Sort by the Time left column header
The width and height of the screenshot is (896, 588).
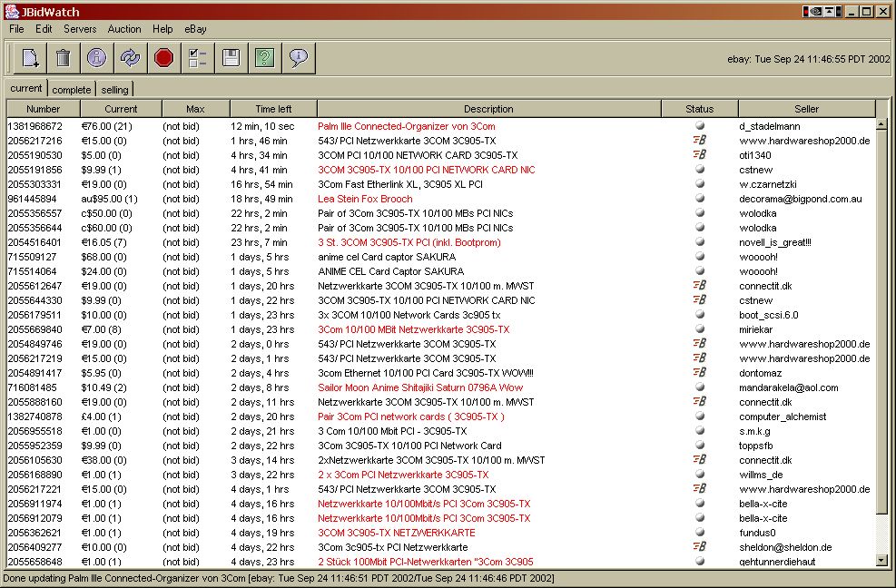273,109
